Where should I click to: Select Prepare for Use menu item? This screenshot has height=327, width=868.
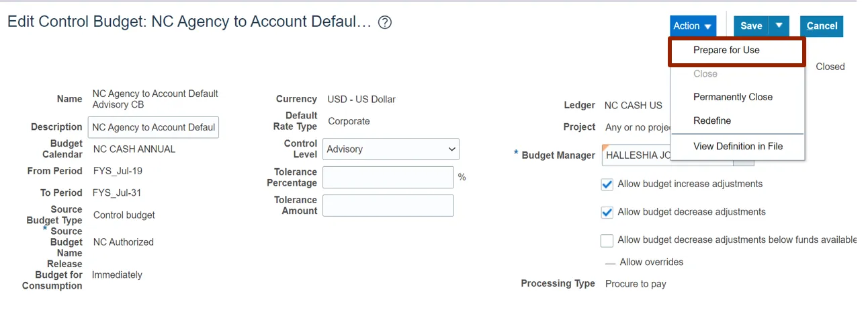point(726,50)
